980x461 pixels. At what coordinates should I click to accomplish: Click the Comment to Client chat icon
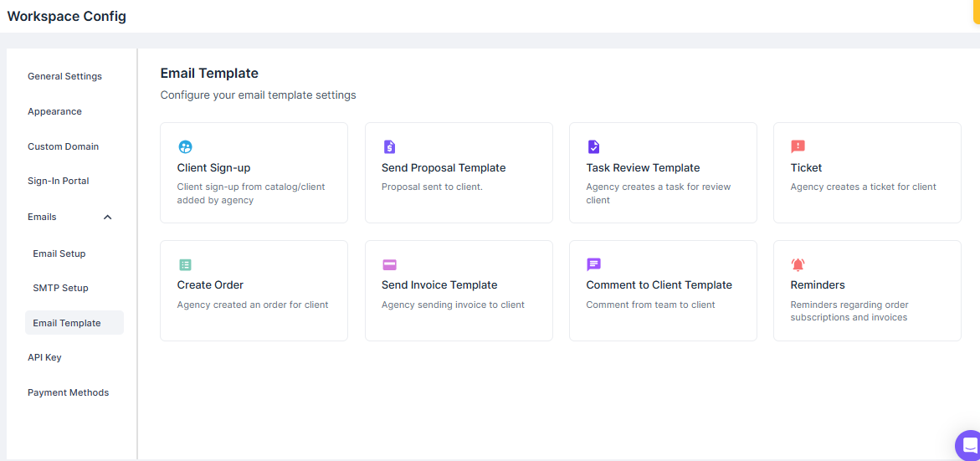(593, 264)
